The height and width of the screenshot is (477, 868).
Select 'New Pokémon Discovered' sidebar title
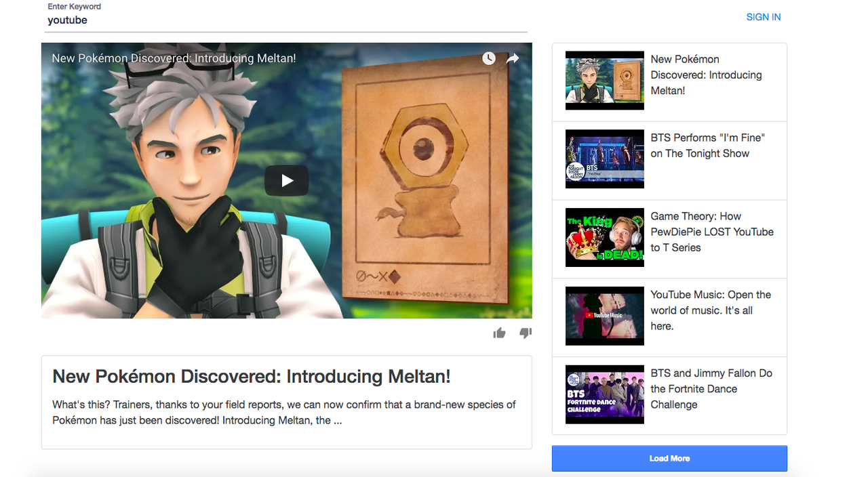(x=707, y=75)
